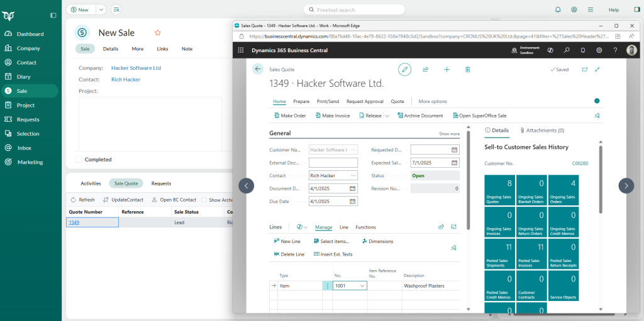This screenshot has width=644, height=321.
Task: Open Sales Quote in new window icon
Action: [x=584, y=69]
